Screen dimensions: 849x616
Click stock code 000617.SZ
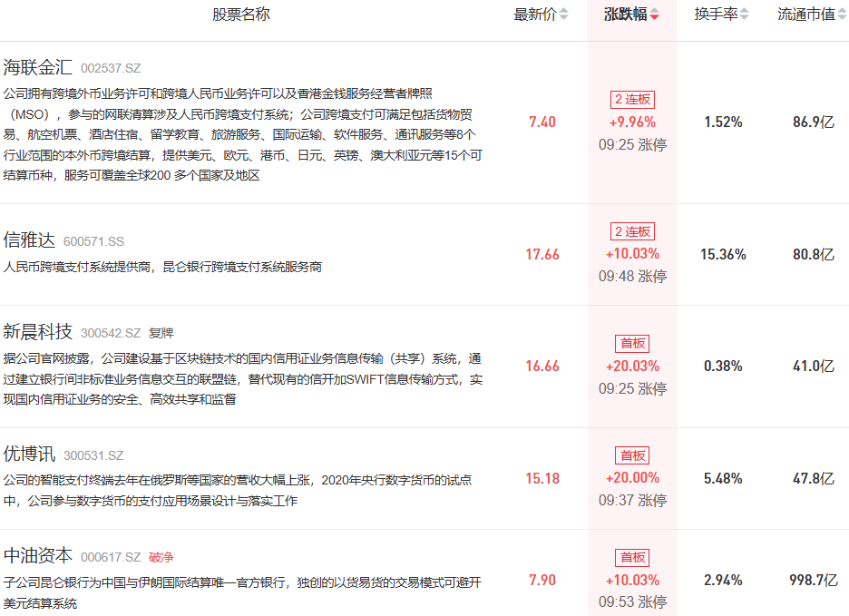pyautogui.click(x=111, y=558)
